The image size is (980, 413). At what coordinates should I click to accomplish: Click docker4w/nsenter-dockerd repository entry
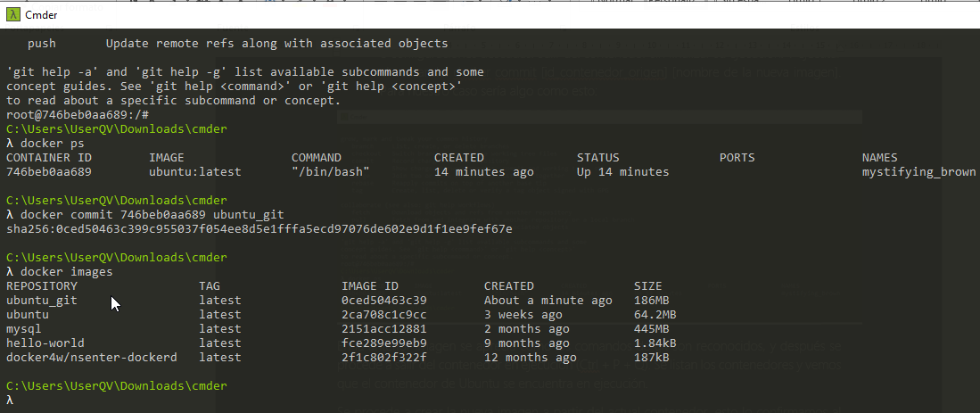[92, 358]
